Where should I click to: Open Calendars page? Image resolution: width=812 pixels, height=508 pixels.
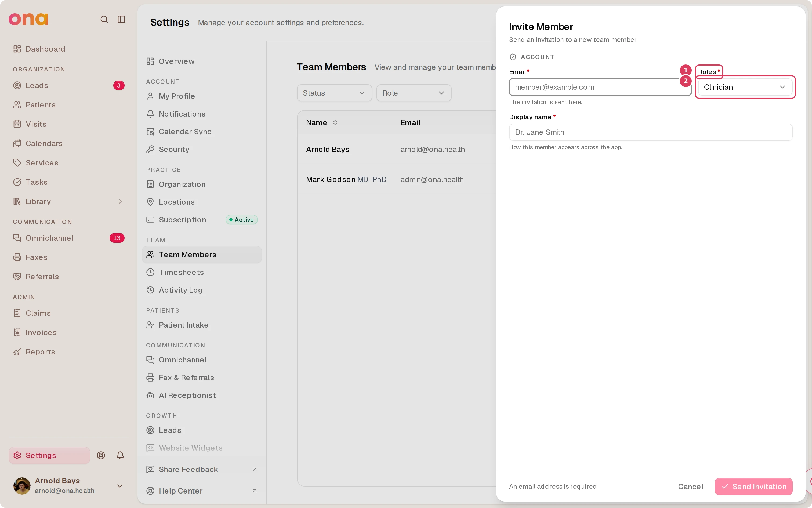coord(68,143)
